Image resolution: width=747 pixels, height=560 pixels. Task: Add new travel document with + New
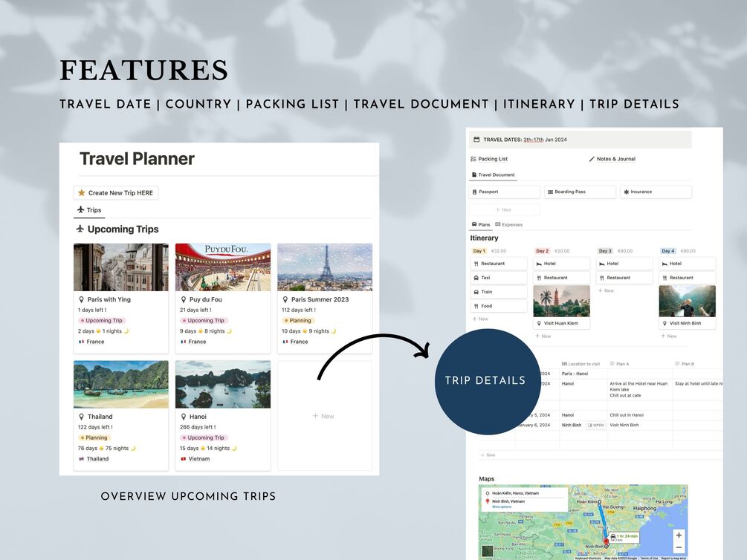(x=505, y=209)
